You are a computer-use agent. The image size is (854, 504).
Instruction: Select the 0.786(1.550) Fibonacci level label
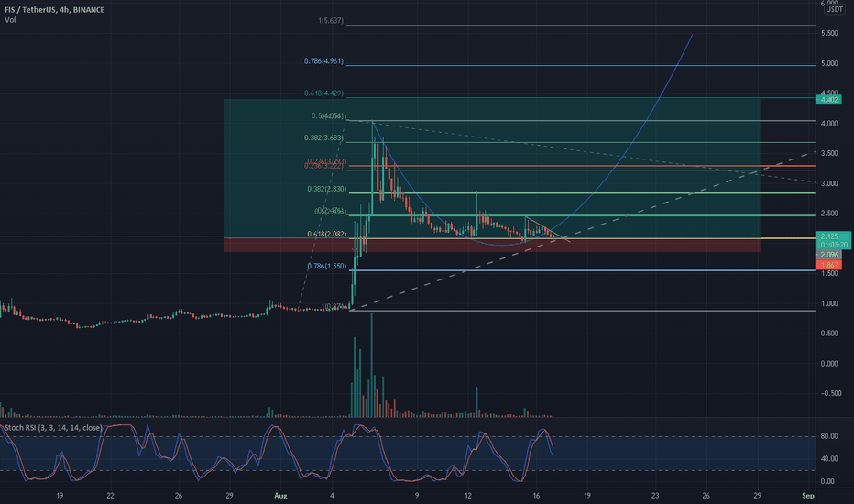326,266
